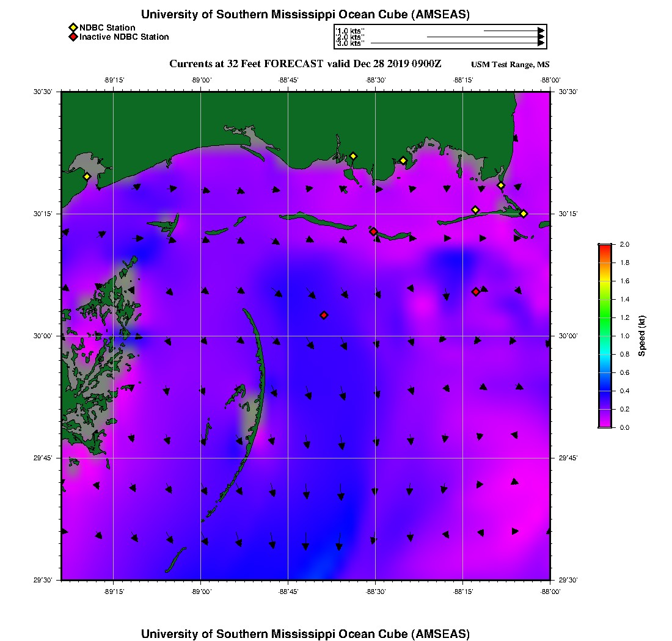The image size is (672, 641).
Task: Click the magenta bottom end of speed color bar
Action: [605, 425]
